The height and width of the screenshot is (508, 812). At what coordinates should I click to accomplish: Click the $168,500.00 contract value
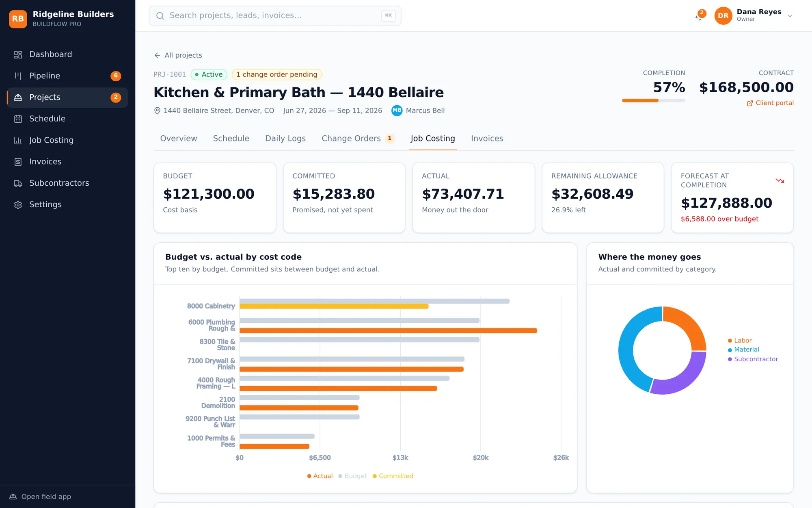(746, 87)
